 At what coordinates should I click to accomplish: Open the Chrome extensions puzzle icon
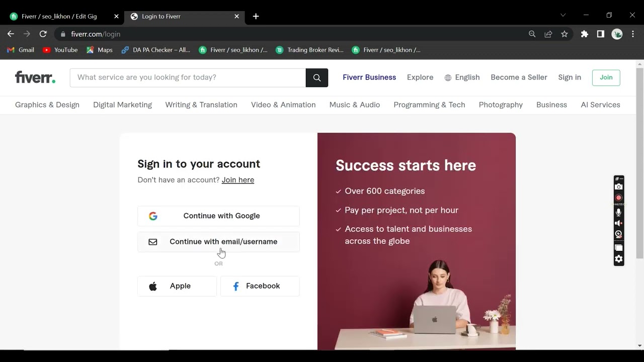pyautogui.click(x=584, y=34)
